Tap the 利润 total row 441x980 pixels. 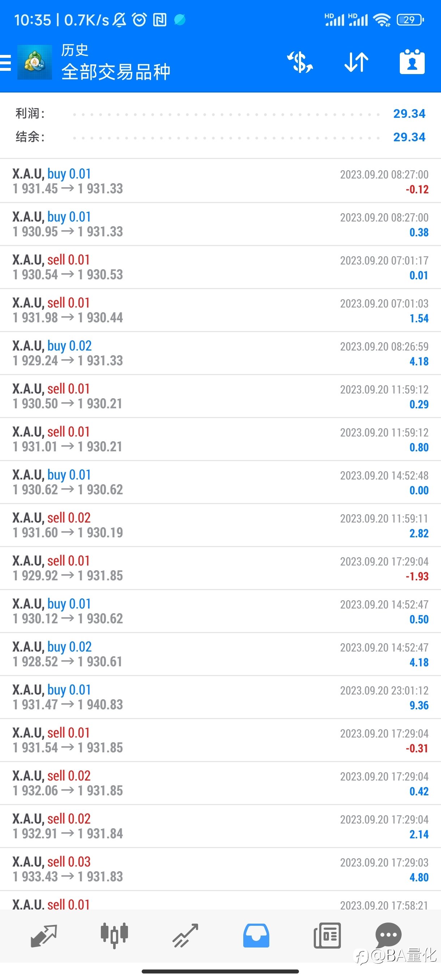point(220,114)
